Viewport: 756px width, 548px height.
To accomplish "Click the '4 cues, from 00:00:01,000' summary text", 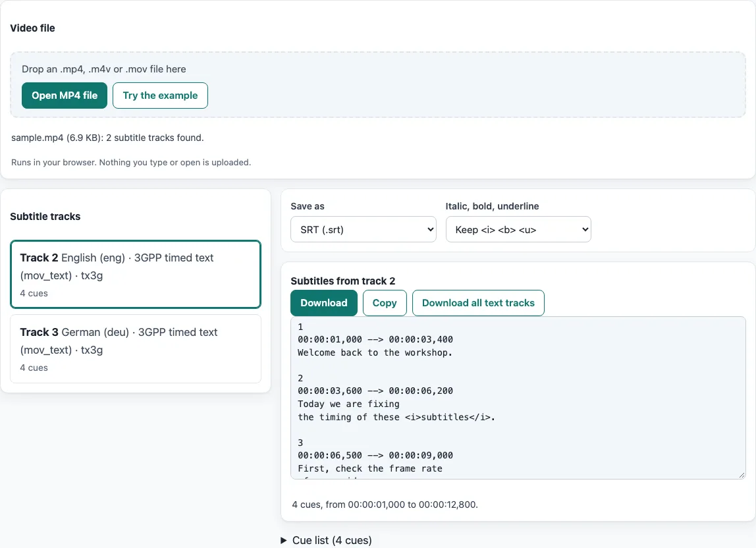I will point(385,505).
